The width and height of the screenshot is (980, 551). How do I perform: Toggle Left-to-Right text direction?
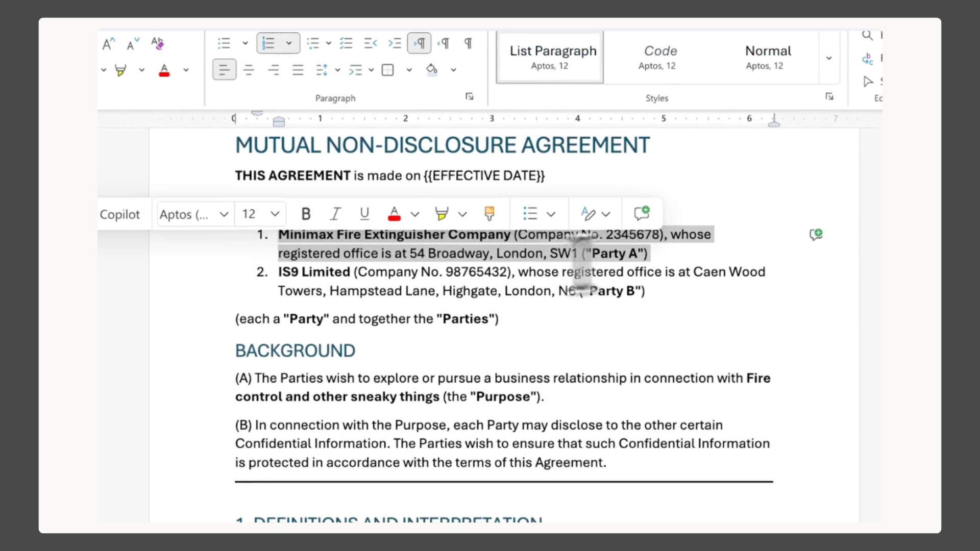[x=419, y=43]
